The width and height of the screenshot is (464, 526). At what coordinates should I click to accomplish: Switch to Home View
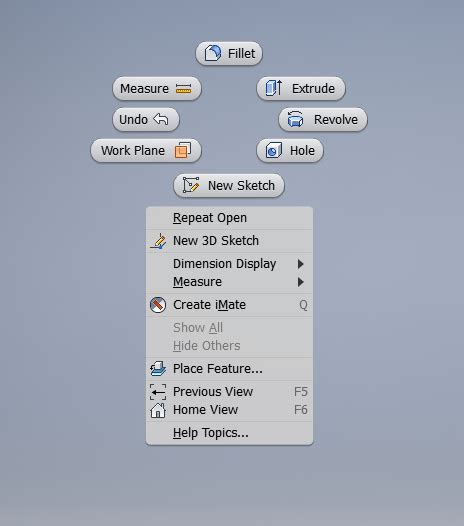[229, 410]
